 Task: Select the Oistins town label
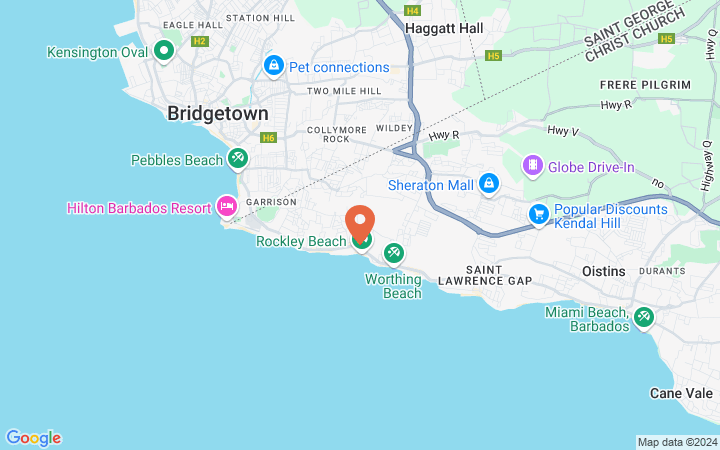pyautogui.click(x=603, y=271)
